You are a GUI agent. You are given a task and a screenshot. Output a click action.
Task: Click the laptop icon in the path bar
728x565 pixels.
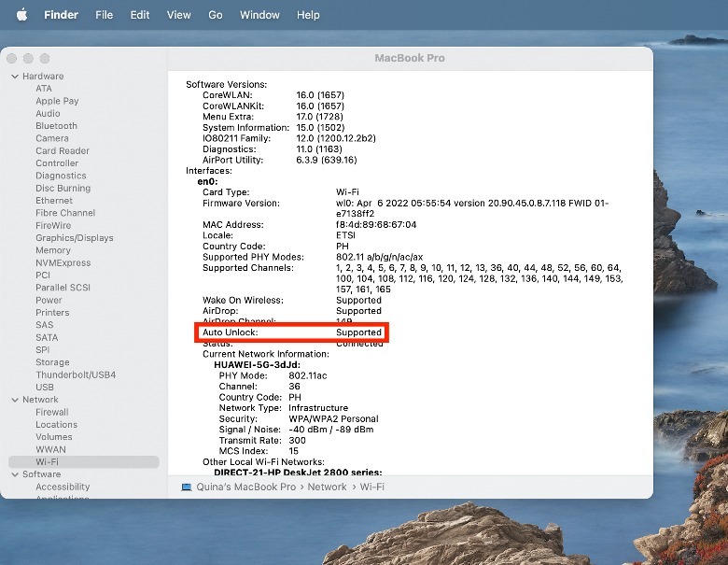click(187, 487)
